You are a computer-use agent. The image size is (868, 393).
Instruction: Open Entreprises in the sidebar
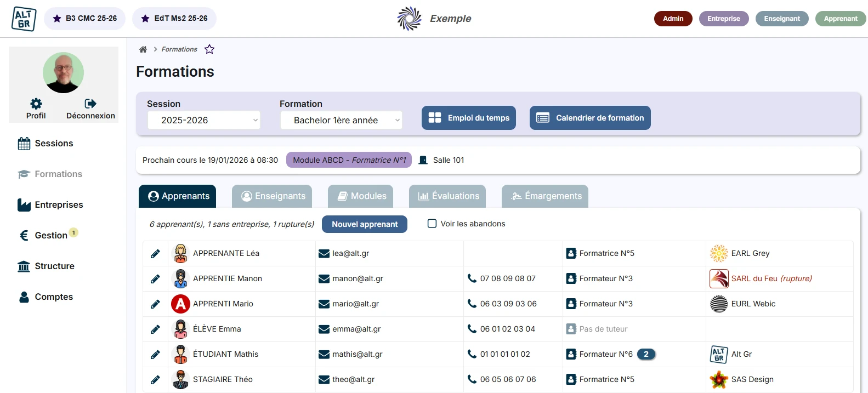pyautogui.click(x=50, y=205)
